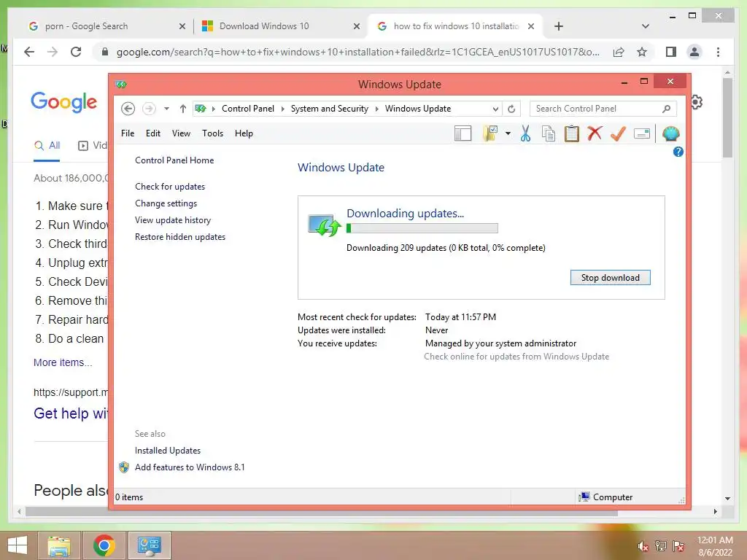Click the Google logo in Chrome
This screenshot has height=560, width=747.
[x=64, y=102]
